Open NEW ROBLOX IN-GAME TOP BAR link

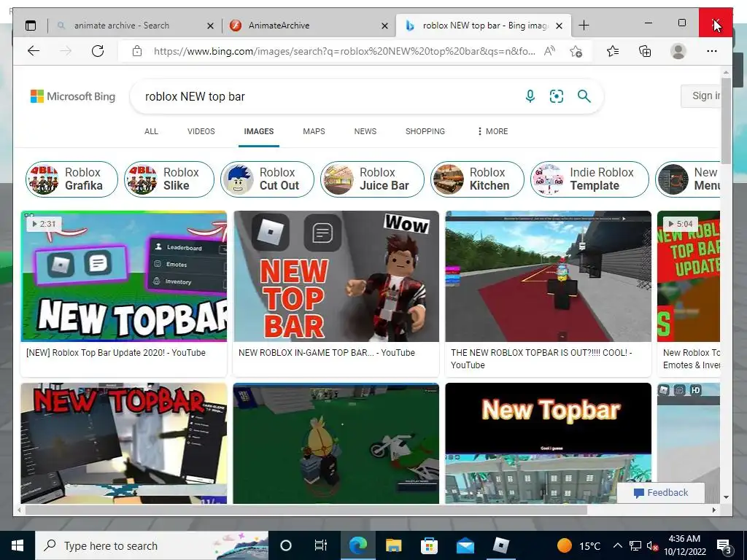pos(327,353)
